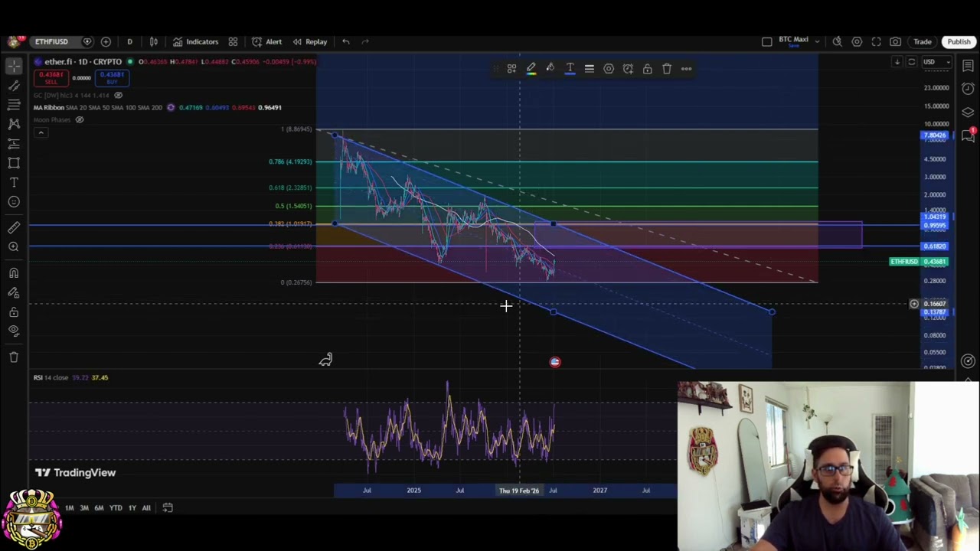Viewport: 980px width, 551px height.
Task: Click the trash icon in left sidebar
Action: (x=14, y=357)
